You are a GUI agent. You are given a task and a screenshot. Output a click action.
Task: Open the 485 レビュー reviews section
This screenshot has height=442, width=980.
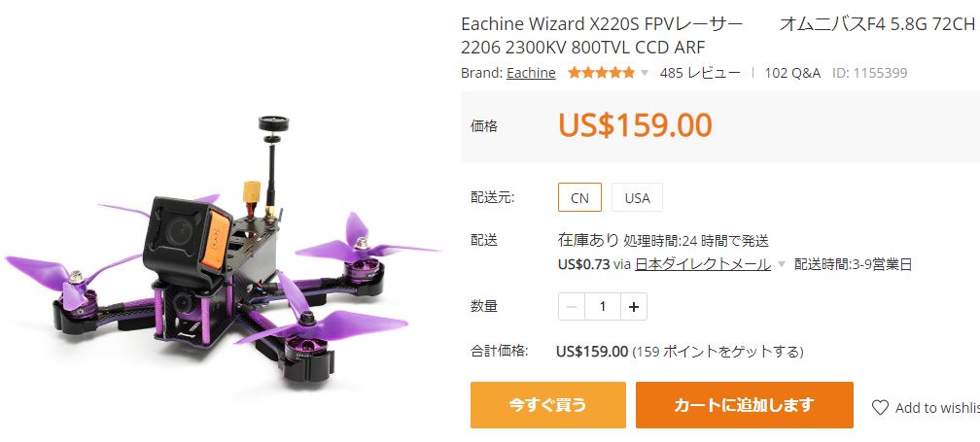700,73
